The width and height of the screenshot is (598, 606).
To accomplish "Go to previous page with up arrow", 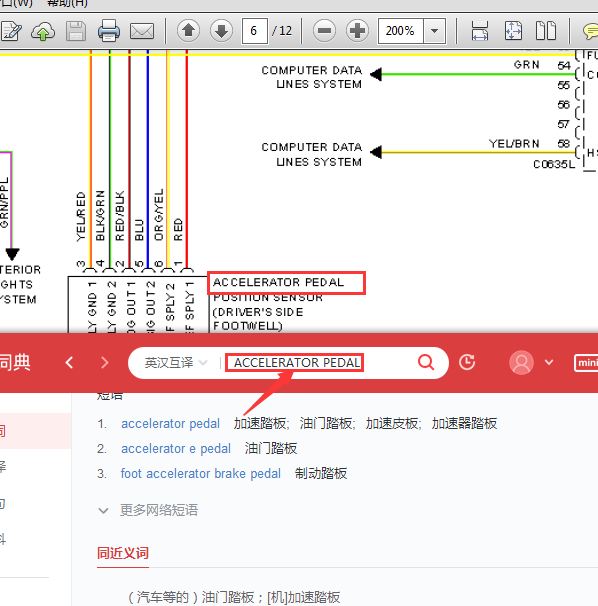I will (x=188, y=31).
